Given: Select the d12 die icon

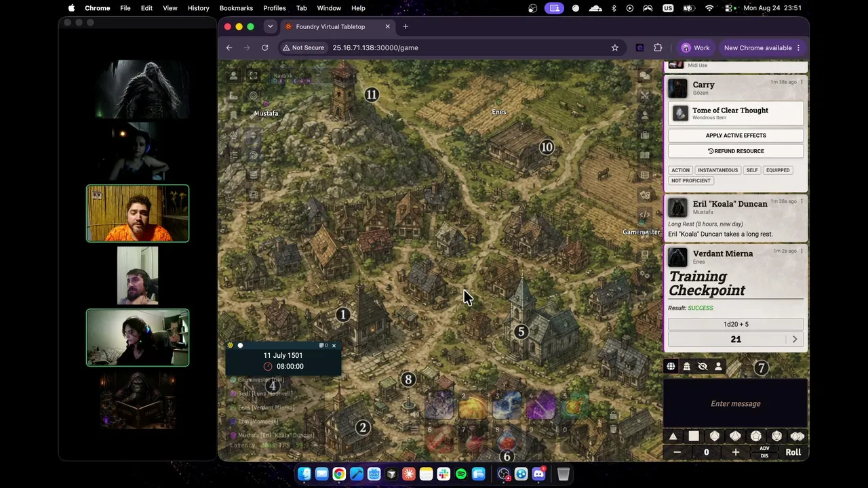Looking at the screenshot, I should pyautogui.click(x=756, y=436).
